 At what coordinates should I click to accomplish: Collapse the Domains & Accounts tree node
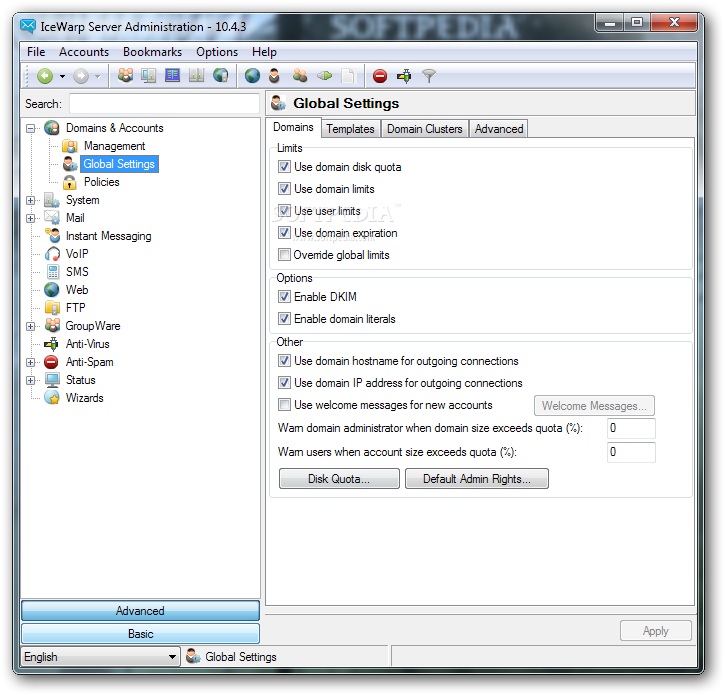point(31,129)
